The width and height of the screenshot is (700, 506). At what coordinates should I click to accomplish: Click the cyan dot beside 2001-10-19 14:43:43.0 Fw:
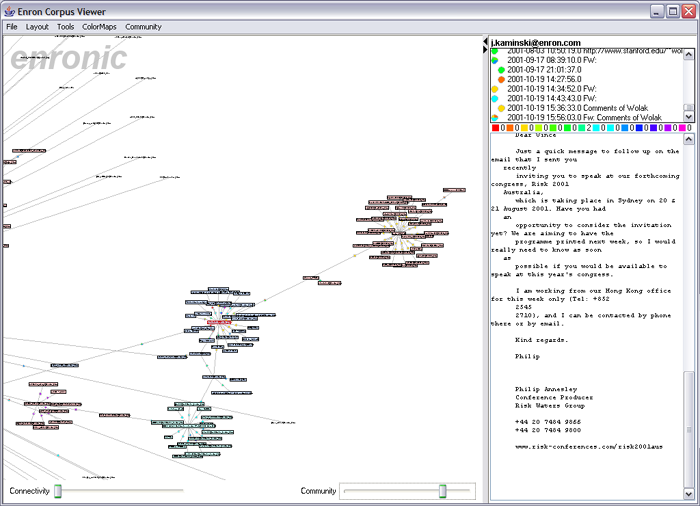pos(495,99)
